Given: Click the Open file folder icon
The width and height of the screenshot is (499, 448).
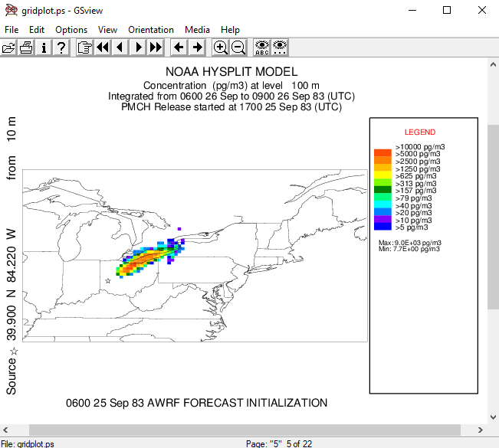Looking at the screenshot, I should pyautogui.click(x=9, y=47).
